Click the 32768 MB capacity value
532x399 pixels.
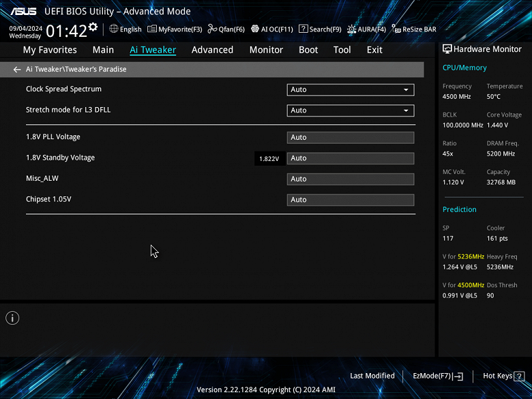[x=501, y=182]
